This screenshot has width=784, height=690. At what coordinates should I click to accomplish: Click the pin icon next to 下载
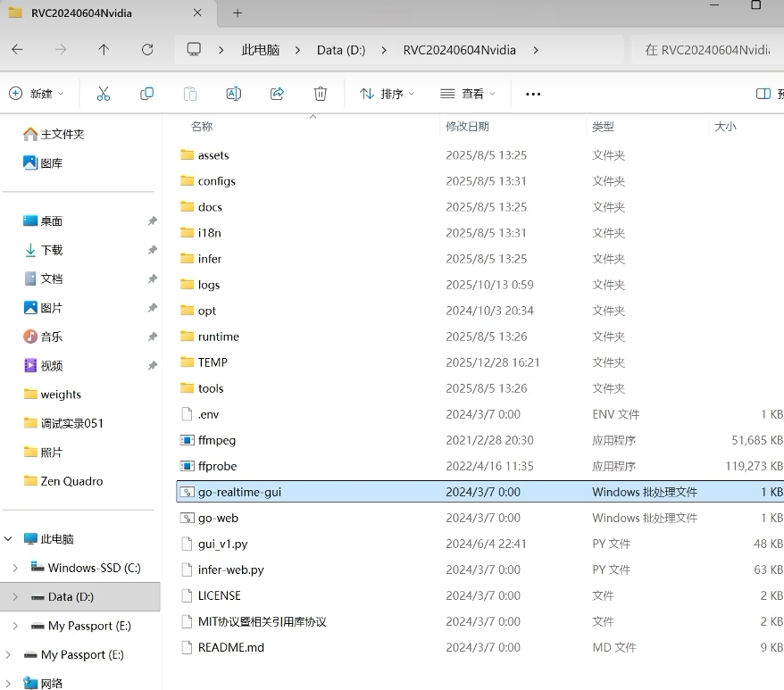pyautogui.click(x=153, y=250)
